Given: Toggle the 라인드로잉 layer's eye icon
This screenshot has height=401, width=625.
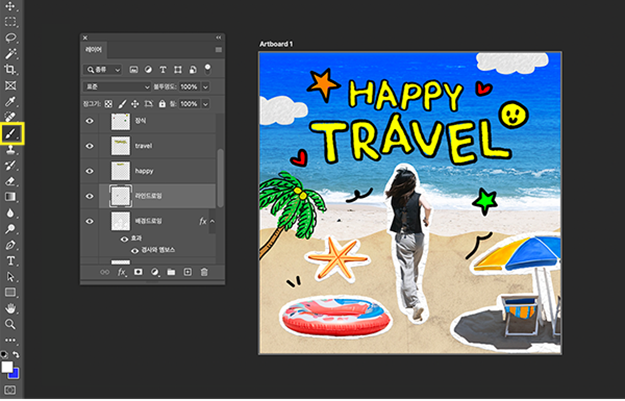Looking at the screenshot, I should 90,196.
